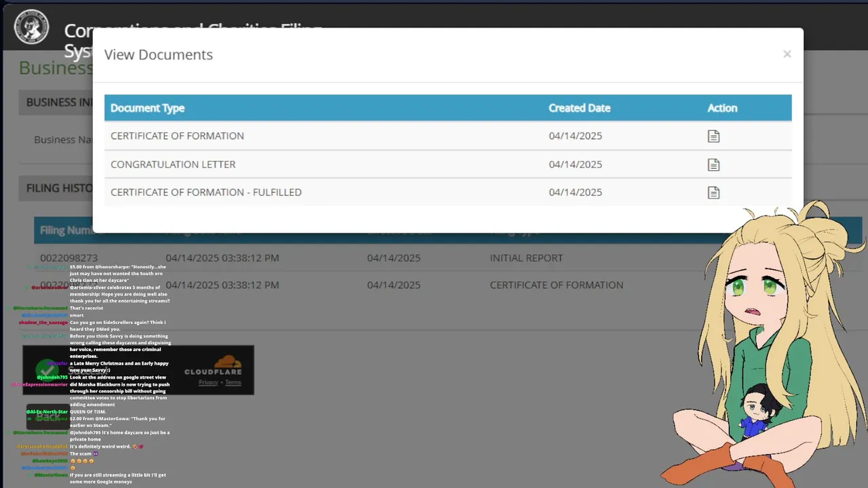The image size is (868, 488).
Task: Click the Cloudflare logo
Action: tap(213, 365)
